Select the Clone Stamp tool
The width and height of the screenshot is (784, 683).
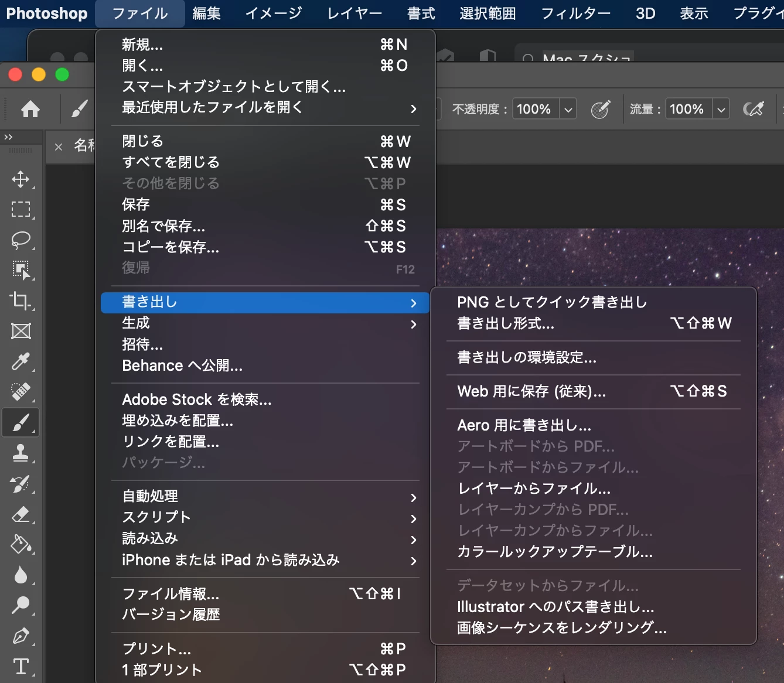coord(21,453)
